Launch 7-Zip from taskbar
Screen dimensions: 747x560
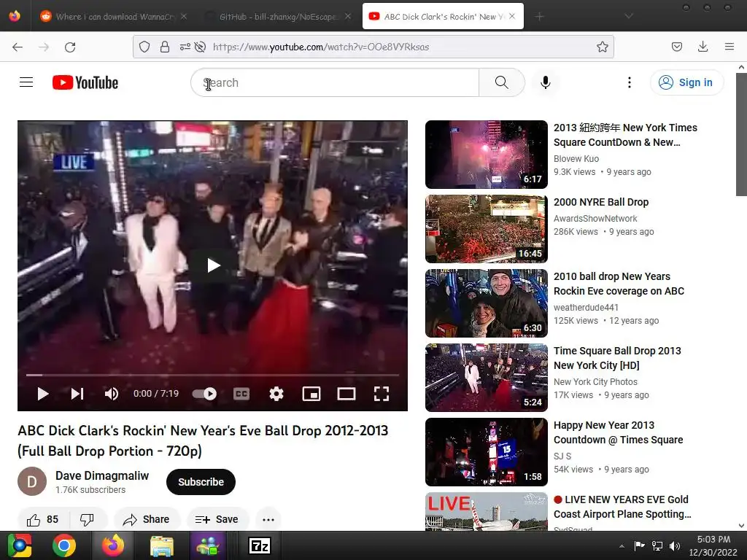(x=260, y=545)
